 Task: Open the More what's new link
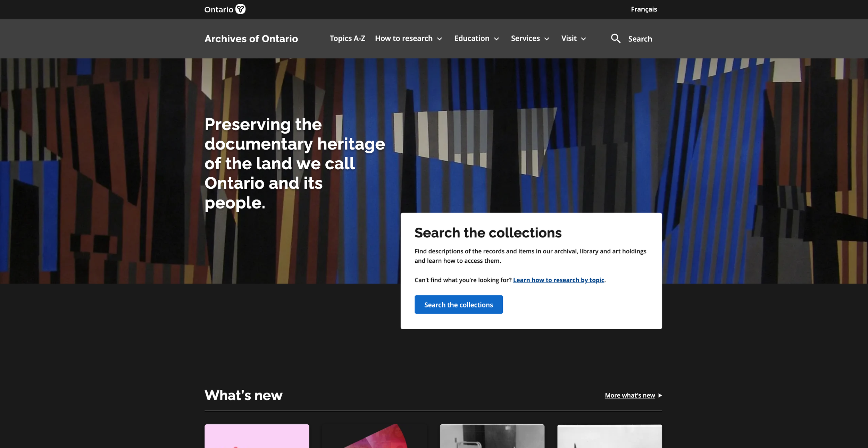click(x=630, y=395)
